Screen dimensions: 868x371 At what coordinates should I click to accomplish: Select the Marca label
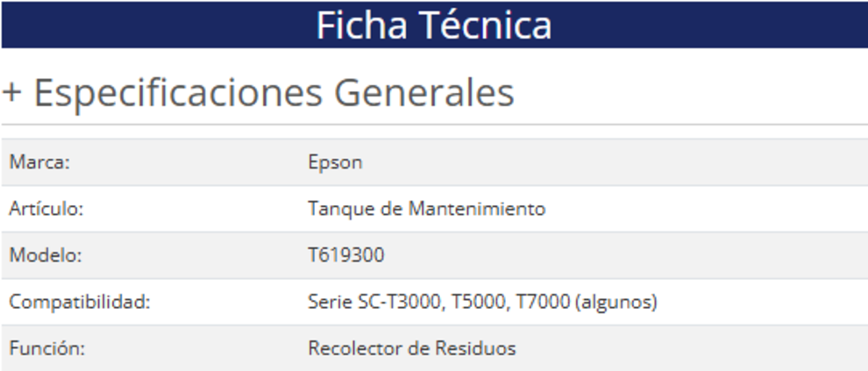(39, 162)
